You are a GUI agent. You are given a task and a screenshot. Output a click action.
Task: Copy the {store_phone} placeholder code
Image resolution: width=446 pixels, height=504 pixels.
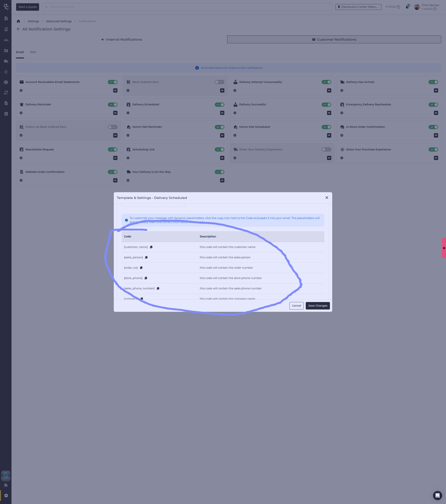tap(146, 278)
